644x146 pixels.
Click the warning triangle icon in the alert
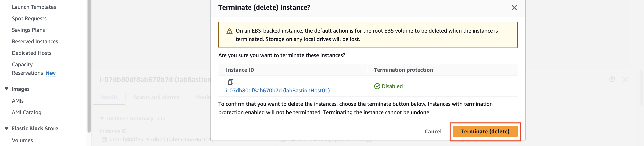[x=229, y=31]
